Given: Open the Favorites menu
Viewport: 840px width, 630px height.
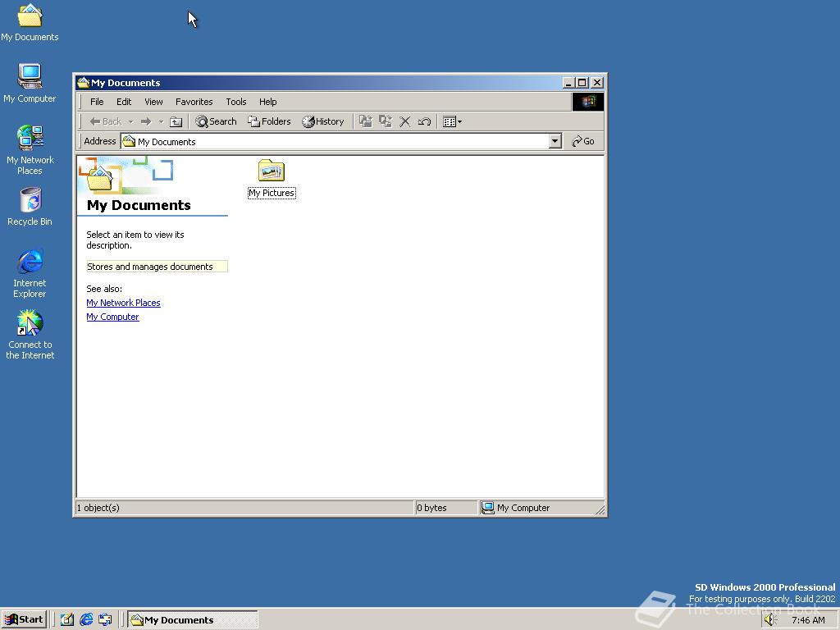Looking at the screenshot, I should (194, 102).
